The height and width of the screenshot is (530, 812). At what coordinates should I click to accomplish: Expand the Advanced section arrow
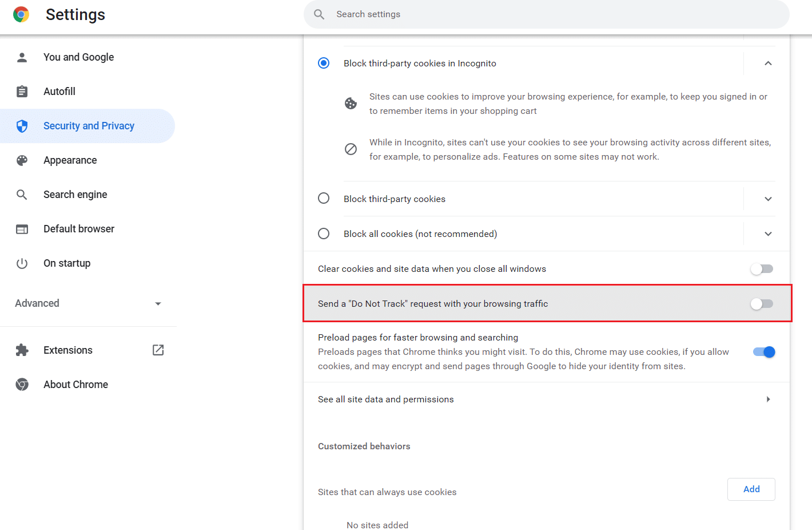(158, 304)
